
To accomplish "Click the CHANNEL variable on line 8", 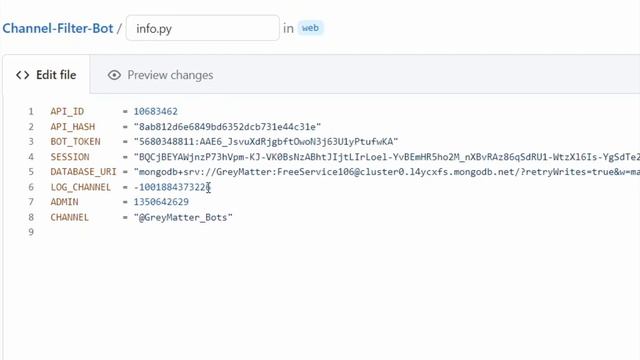I will tap(69, 217).
